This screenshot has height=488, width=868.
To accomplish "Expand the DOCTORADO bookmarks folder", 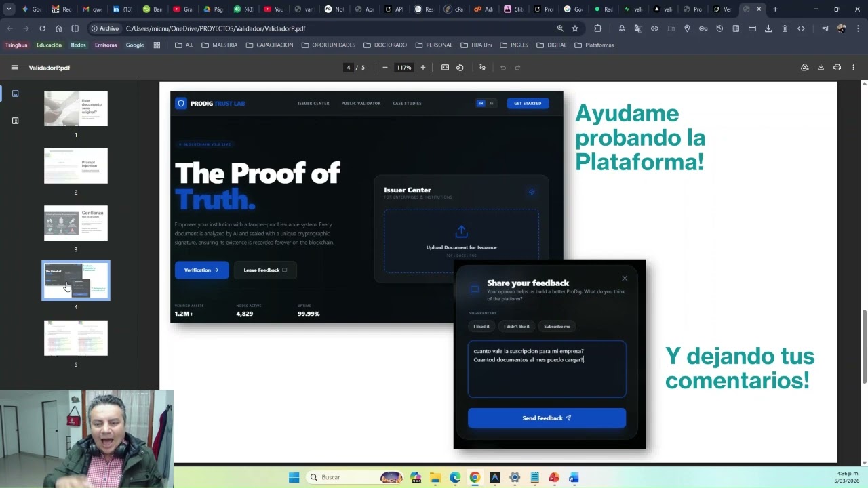I will click(385, 45).
